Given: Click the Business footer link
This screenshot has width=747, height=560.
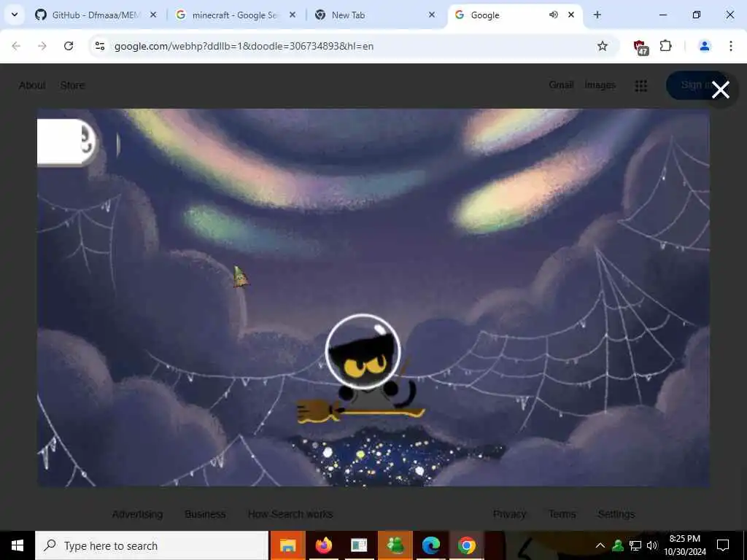Looking at the screenshot, I should (205, 514).
